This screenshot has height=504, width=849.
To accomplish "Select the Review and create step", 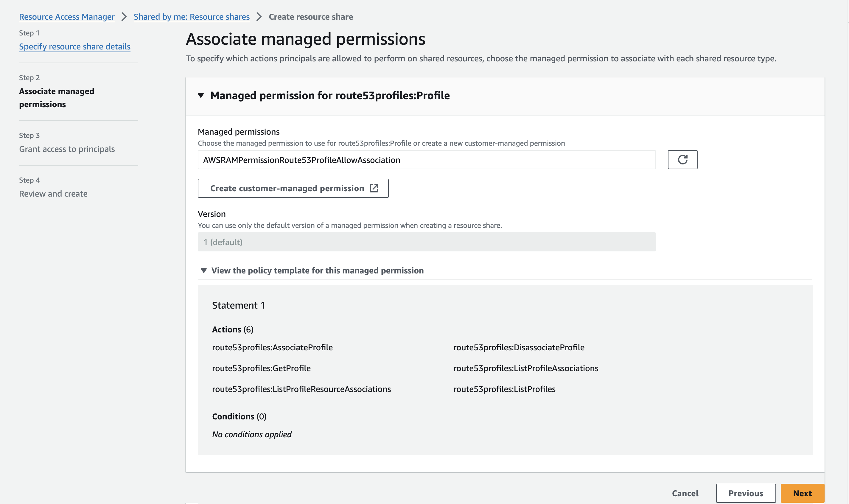I will 53,194.
